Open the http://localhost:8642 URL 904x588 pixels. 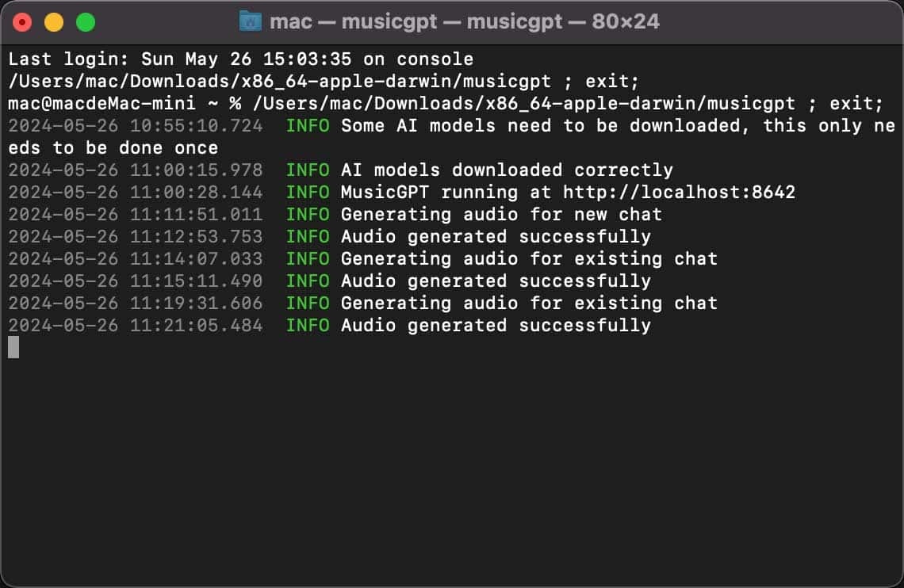click(679, 193)
